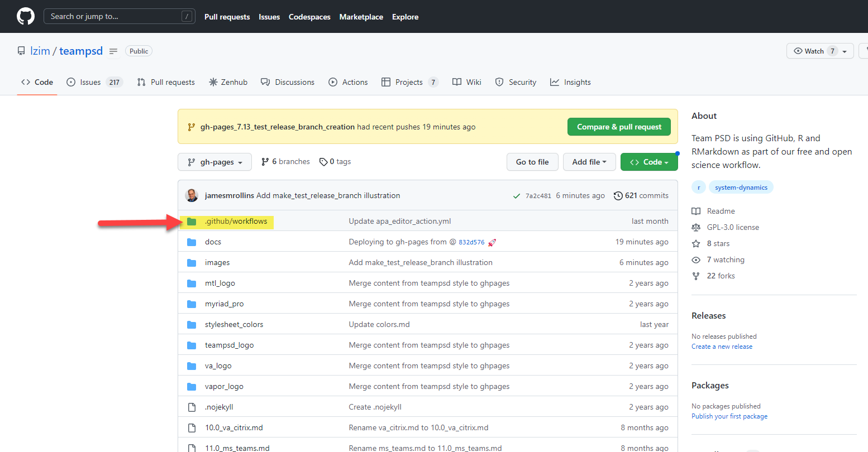
Task: Click the commits history clock icon
Action: click(x=618, y=196)
